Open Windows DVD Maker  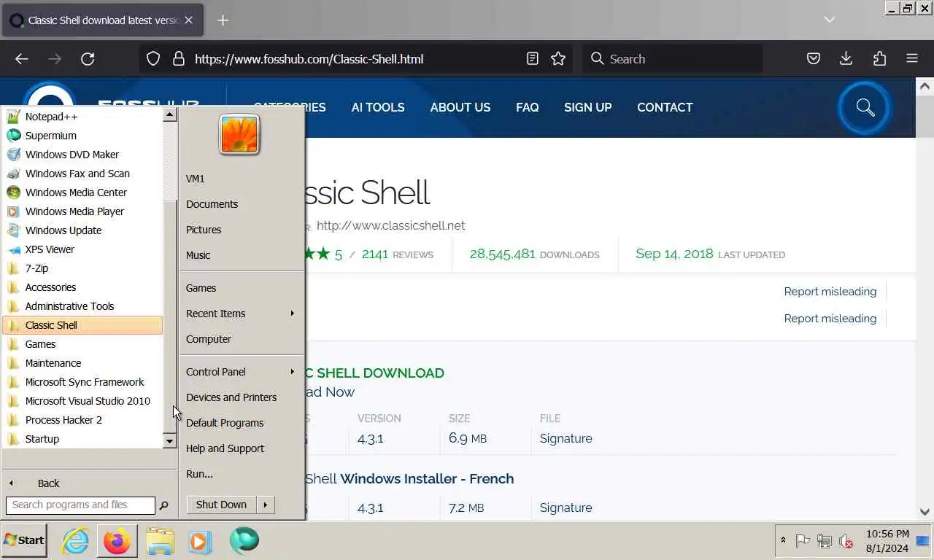(x=82, y=155)
